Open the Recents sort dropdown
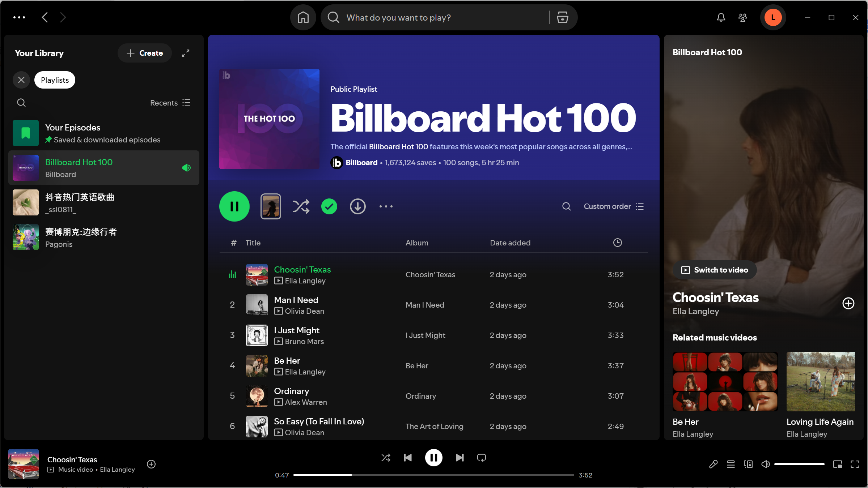Viewport: 868px width, 488px height. pos(170,103)
